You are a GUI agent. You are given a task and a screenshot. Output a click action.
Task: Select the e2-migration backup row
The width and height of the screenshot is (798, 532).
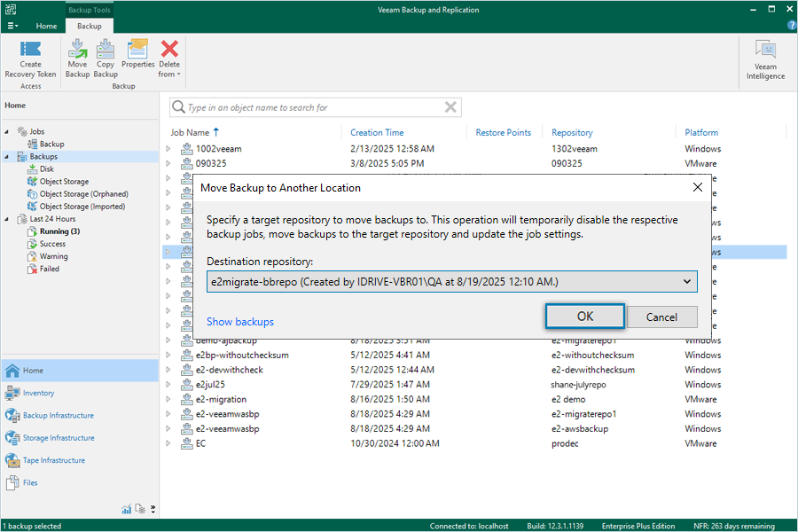(474, 399)
